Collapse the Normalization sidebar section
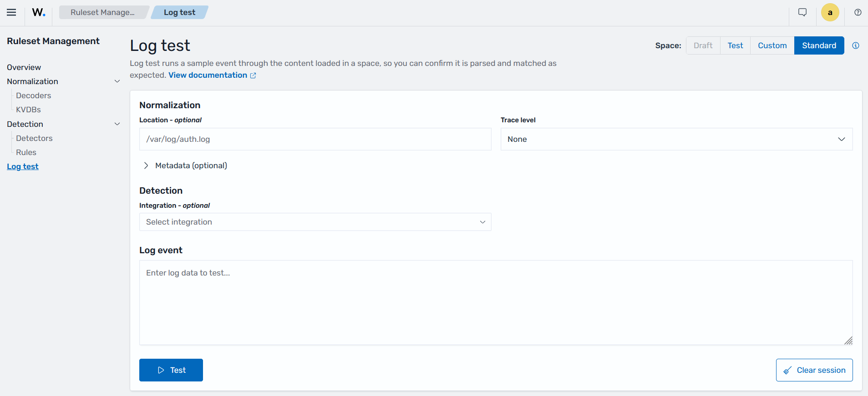 [117, 81]
